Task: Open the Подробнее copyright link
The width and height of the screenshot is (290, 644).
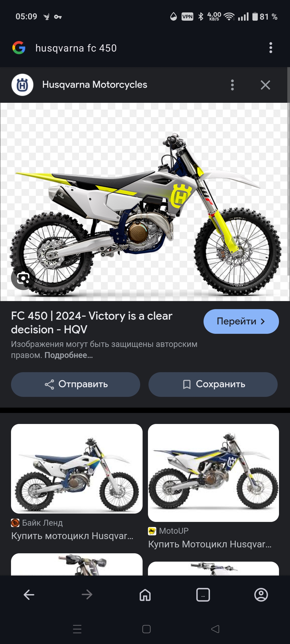Action: 68,355
